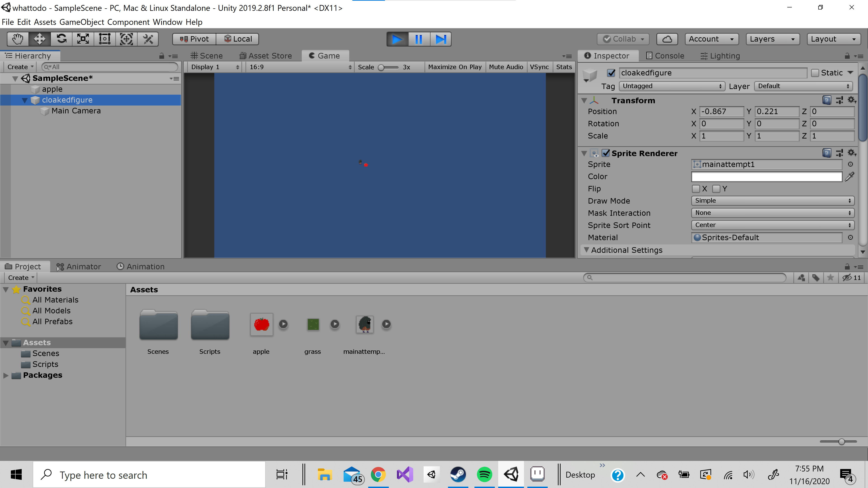Select the Rect Transform tool
The width and height of the screenshot is (868, 488).
tap(105, 39)
